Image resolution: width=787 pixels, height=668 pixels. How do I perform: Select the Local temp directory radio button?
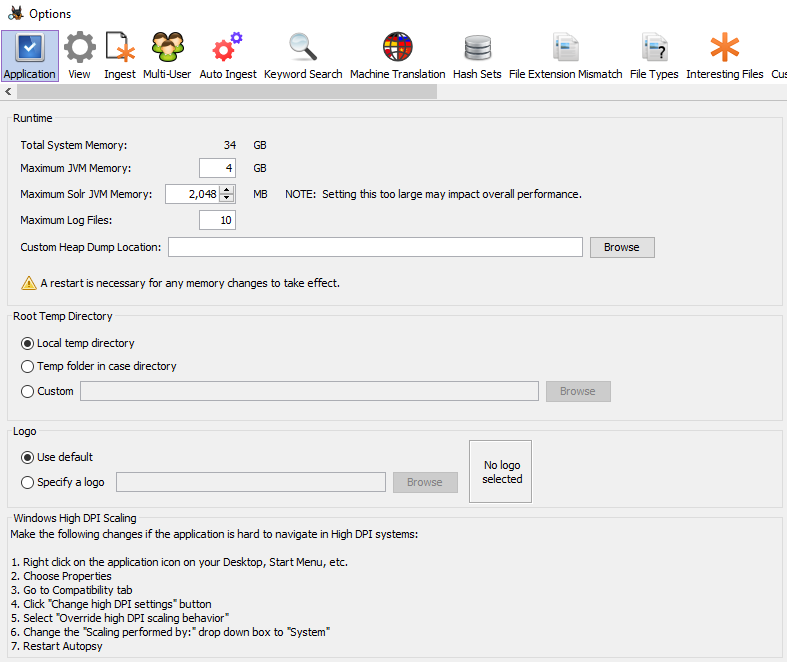point(28,344)
